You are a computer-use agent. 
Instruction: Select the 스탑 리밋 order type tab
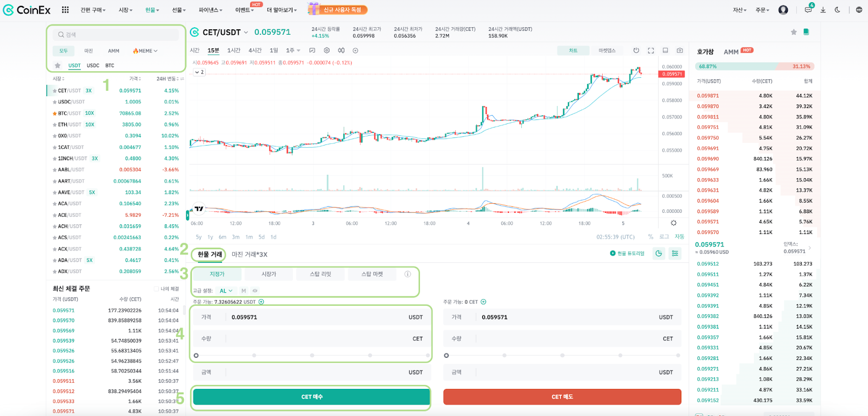[x=320, y=274]
